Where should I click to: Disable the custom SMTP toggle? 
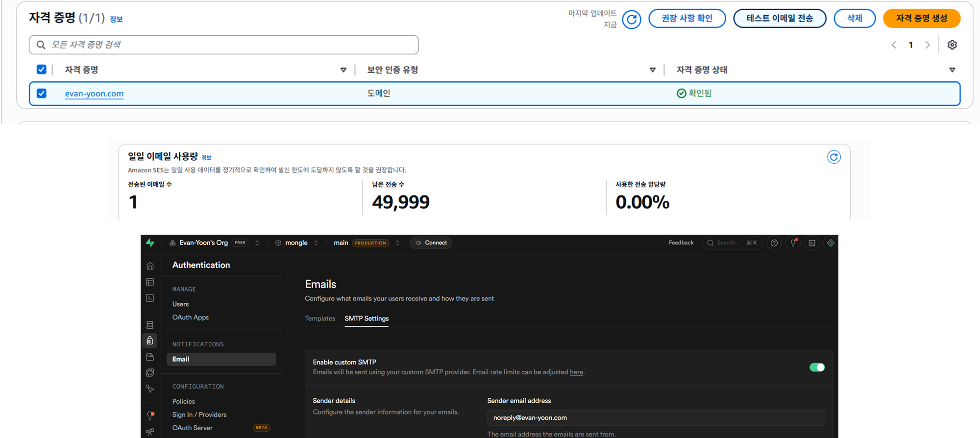[817, 367]
